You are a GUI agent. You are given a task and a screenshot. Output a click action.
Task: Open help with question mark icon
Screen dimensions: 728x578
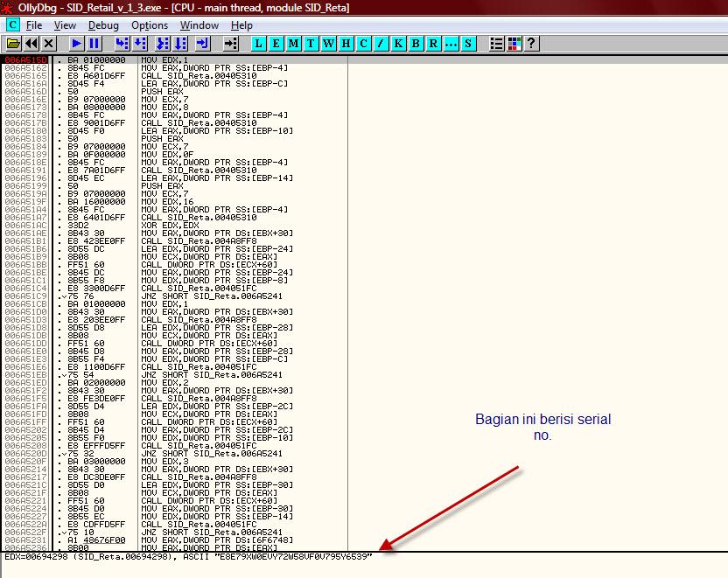click(532, 44)
